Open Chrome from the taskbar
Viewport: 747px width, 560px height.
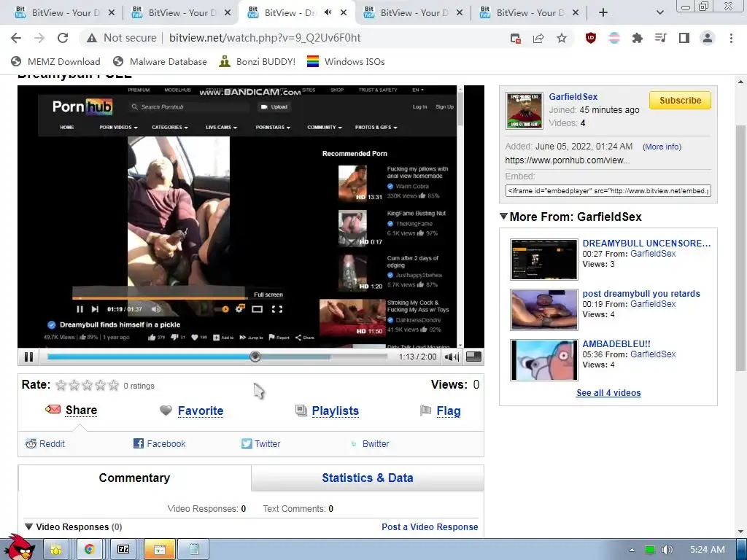[x=89, y=549]
